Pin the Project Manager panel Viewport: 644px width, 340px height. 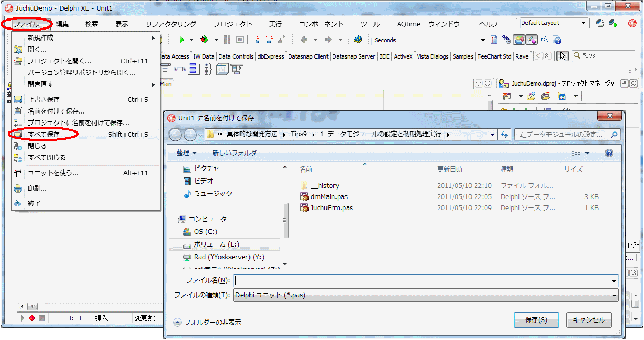point(624,83)
